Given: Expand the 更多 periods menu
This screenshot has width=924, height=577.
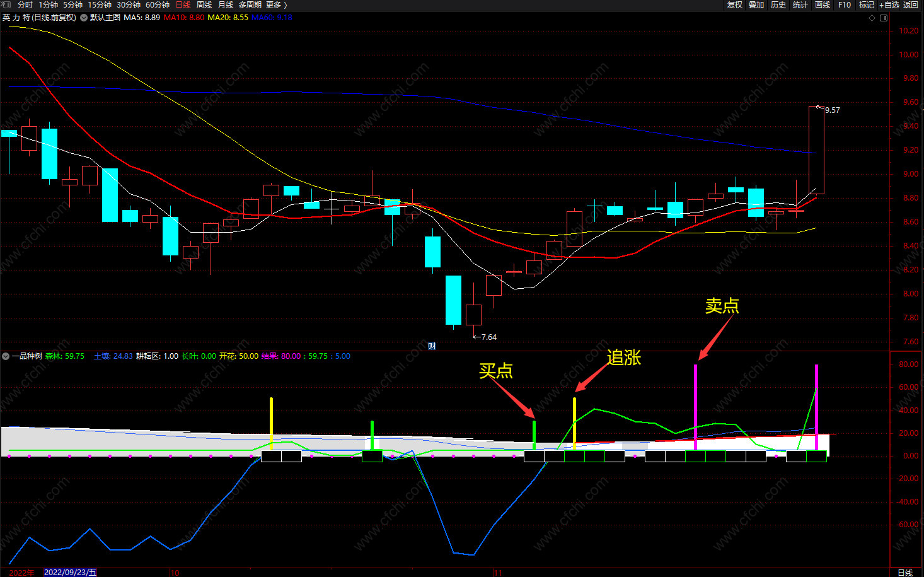Looking at the screenshot, I should [276, 5].
